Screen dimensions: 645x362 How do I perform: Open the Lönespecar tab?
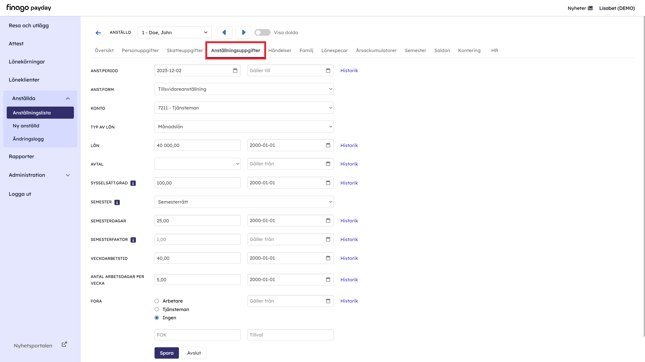pos(334,51)
